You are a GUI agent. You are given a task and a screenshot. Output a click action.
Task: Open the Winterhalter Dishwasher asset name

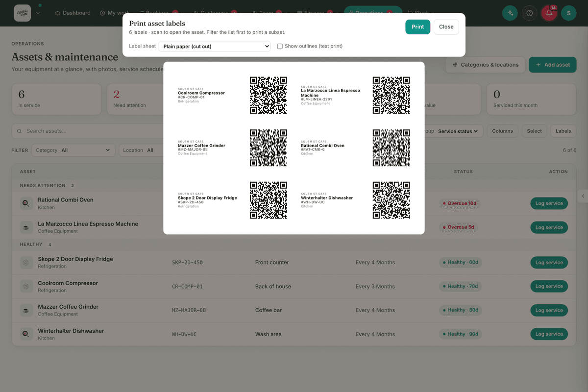(x=71, y=331)
